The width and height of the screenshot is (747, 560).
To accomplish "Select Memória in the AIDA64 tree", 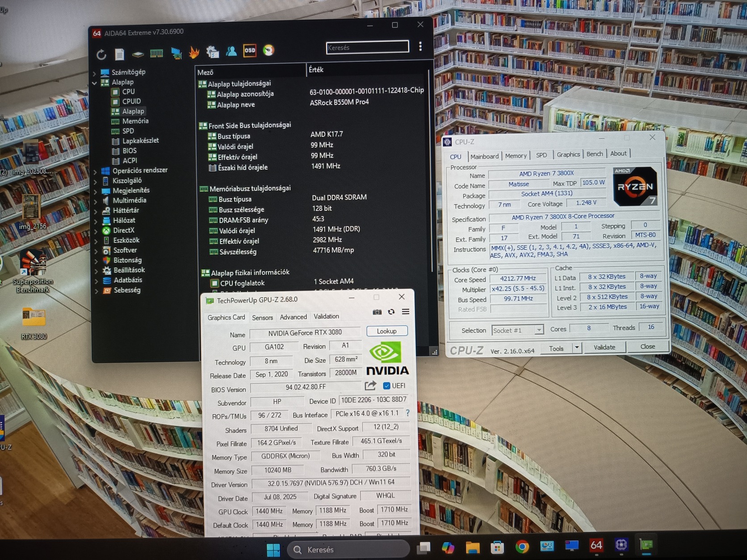I will [135, 121].
